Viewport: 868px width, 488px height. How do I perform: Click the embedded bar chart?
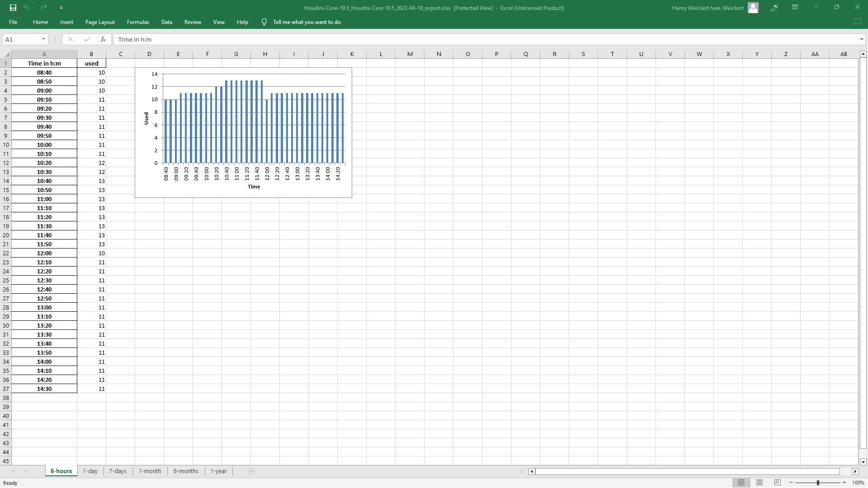tap(243, 132)
